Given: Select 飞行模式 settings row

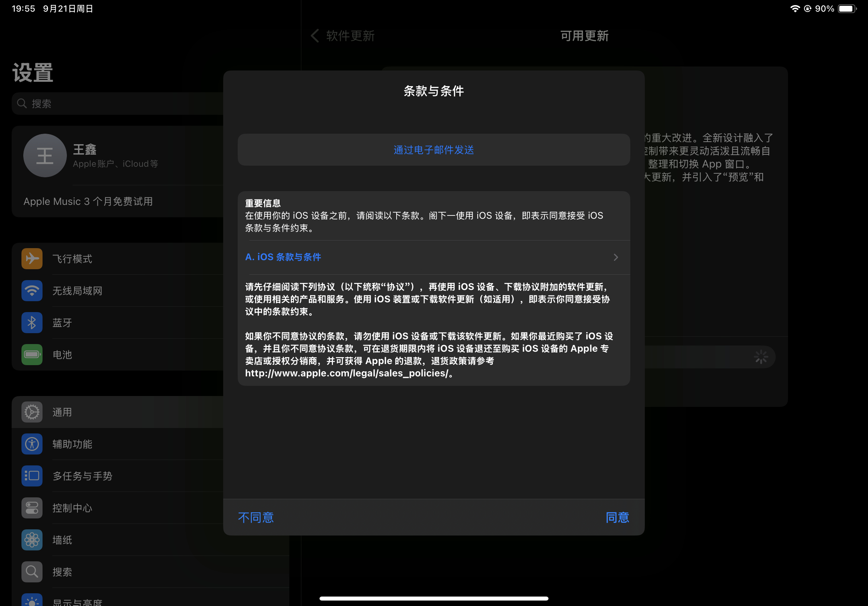Looking at the screenshot, I should click(x=117, y=259).
